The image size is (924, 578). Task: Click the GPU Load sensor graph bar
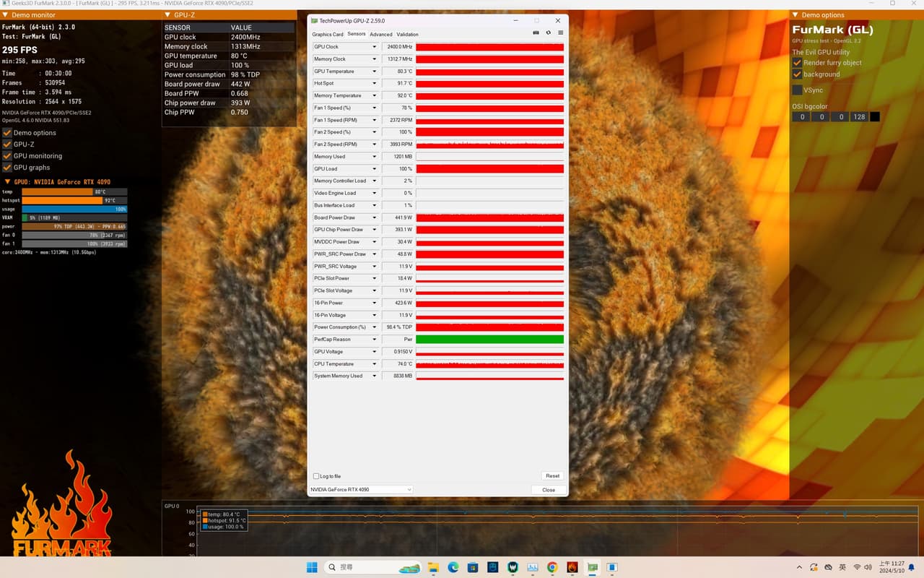point(490,169)
